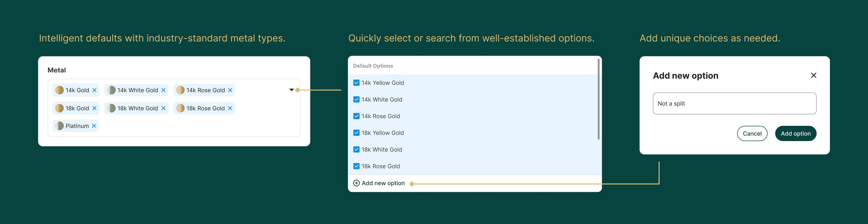868x224 pixels.
Task: Click the plus icon for adding option
Action: (x=356, y=183)
